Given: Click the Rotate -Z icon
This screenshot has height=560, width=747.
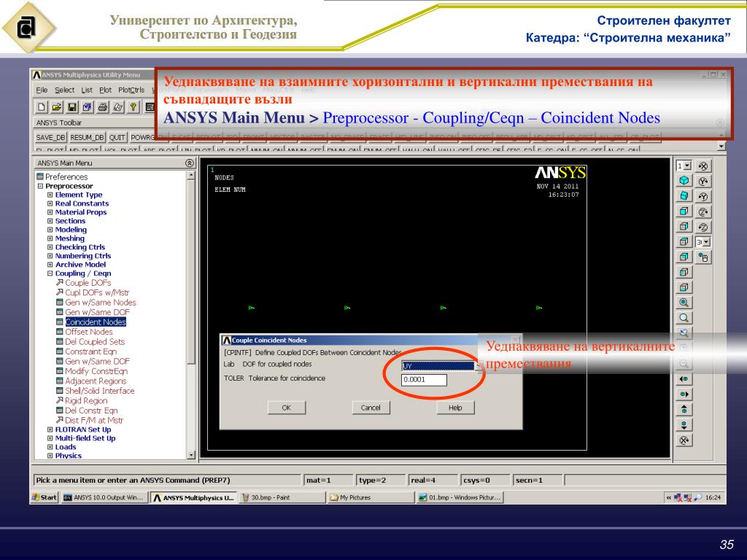Looking at the screenshot, I should click(703, 227).
